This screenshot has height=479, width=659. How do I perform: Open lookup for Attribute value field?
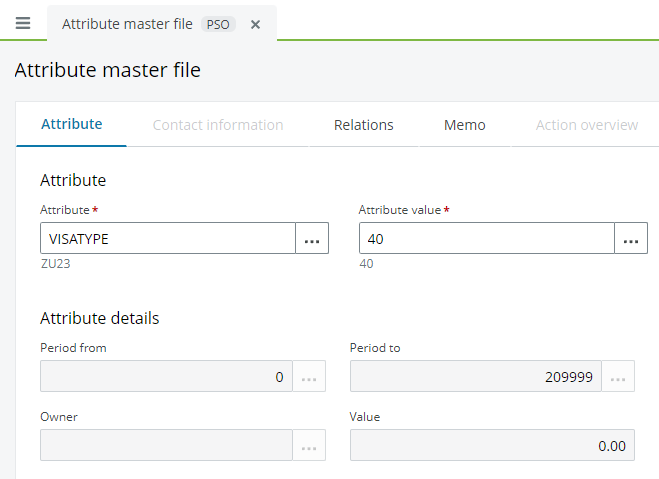pos(631,239)
